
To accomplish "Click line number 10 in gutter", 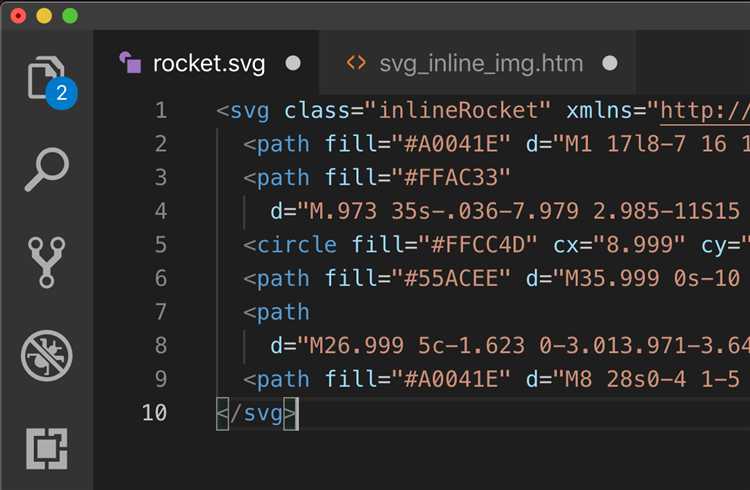I will point(154,412).
